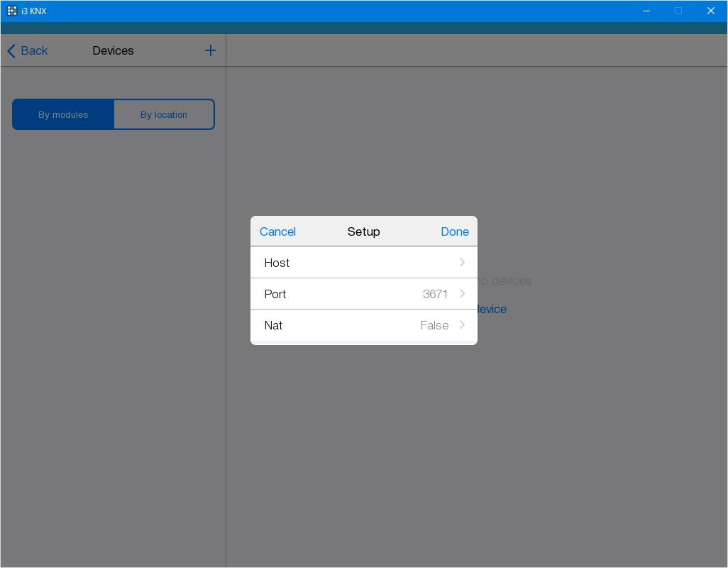Go back using the Back text link
The image size is (728, 568).
[34, 50]
